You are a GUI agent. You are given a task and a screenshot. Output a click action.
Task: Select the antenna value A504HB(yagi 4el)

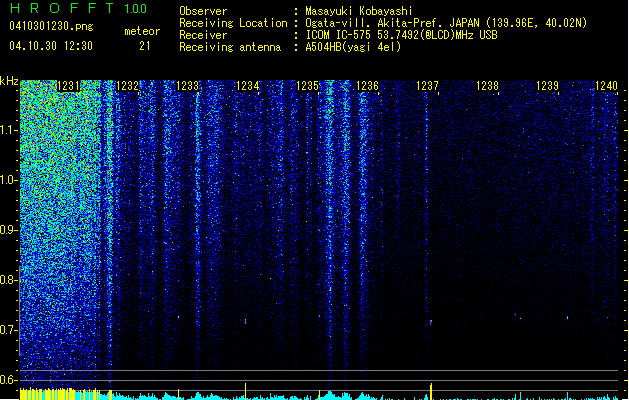pos(353,47)
